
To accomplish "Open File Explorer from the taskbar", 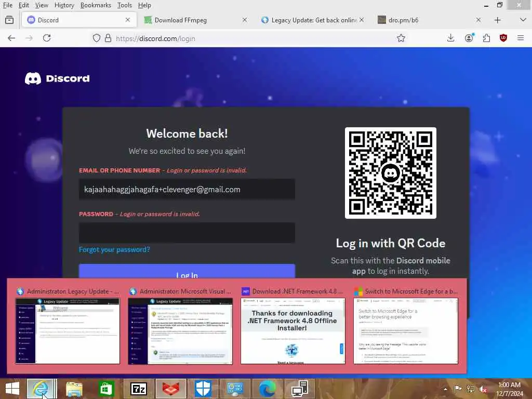I will (x=74, y=389).
